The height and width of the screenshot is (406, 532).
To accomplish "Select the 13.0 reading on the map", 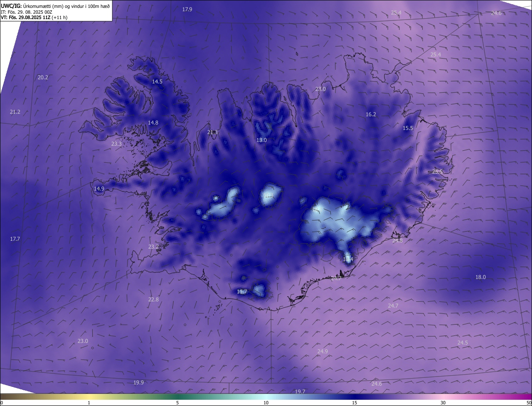I will click(261, 140).
